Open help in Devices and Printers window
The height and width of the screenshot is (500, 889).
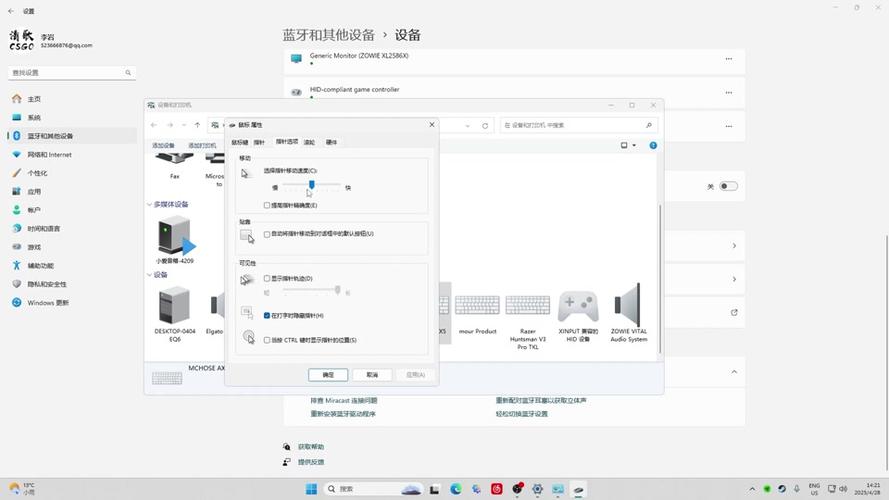coord(653,146)
